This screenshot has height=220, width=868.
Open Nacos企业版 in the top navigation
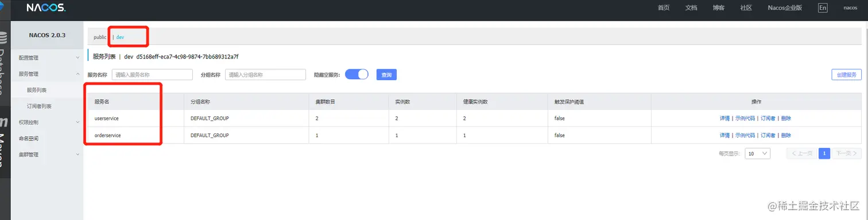coord(785,8)
